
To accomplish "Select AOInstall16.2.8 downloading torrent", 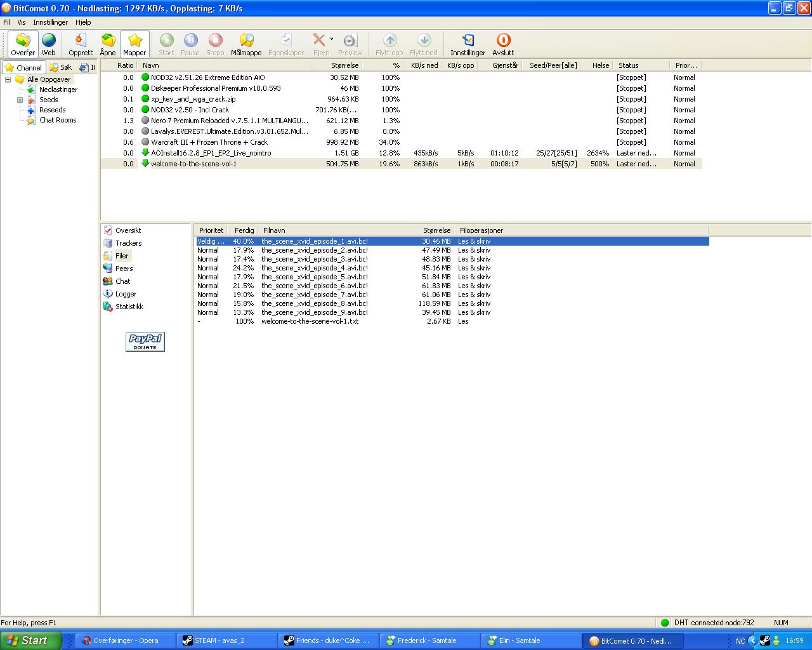I will [402, 153].
